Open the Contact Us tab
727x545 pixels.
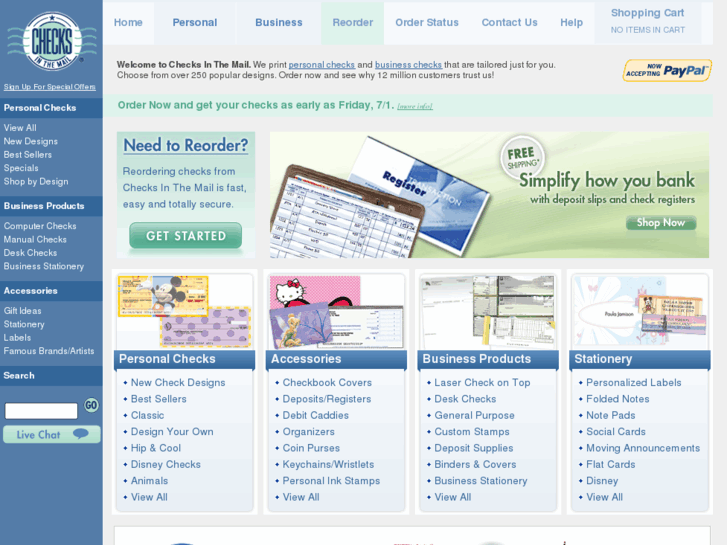tap(509, 23)
